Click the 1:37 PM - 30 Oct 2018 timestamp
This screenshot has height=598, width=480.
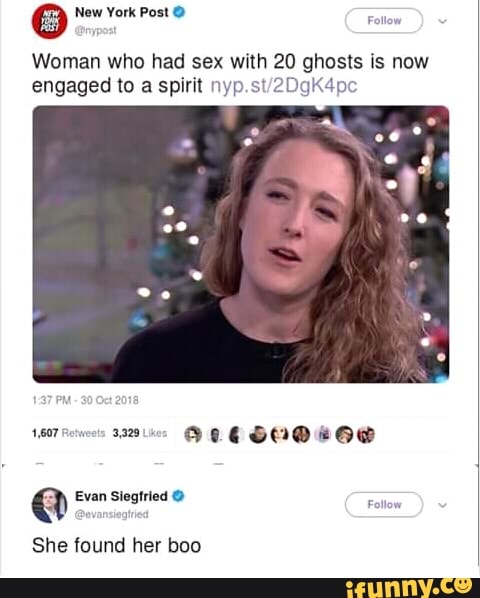(85, 400)
